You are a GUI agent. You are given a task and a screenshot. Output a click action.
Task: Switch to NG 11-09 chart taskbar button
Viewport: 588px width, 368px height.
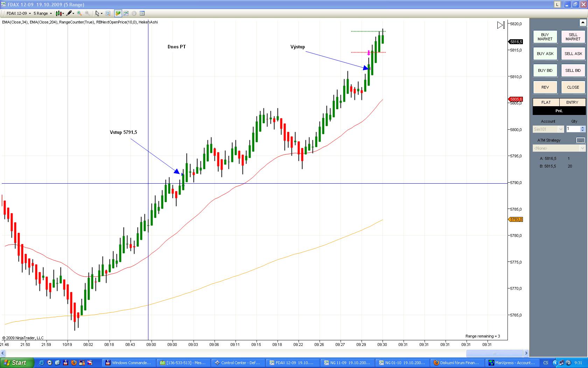pos(347,363)
